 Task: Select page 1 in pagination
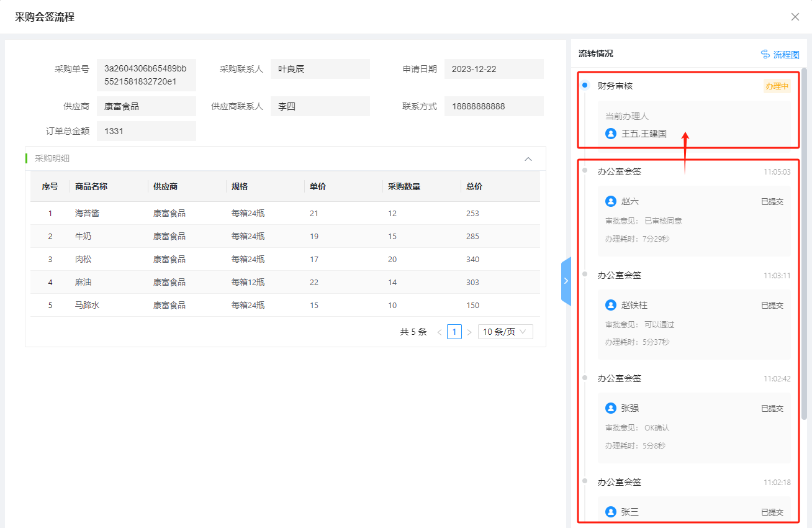pos(454,332)
